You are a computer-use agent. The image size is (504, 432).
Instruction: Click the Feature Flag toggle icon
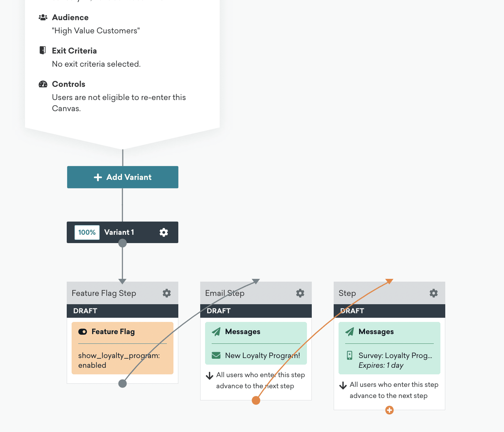click(x=83, y=332)
